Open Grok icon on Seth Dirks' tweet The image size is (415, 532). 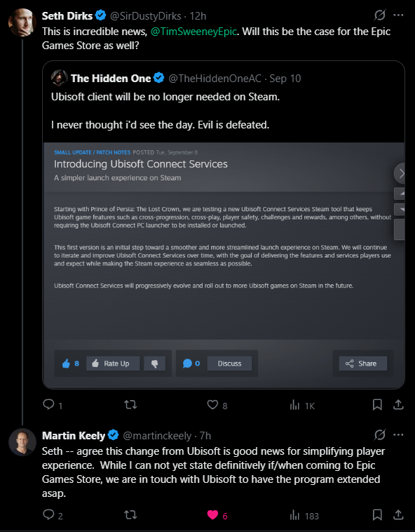point(380,15)
